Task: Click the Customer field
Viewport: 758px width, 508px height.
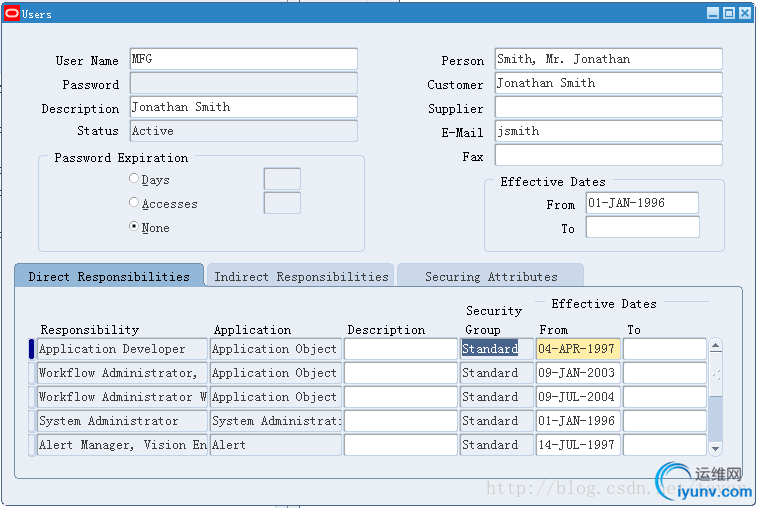Action: tap(609, 83)
